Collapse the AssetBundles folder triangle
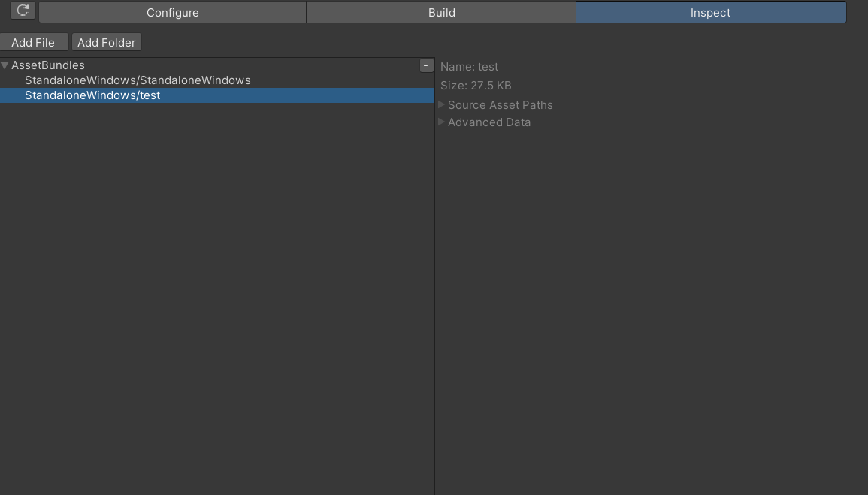 [x=5, y=66]
